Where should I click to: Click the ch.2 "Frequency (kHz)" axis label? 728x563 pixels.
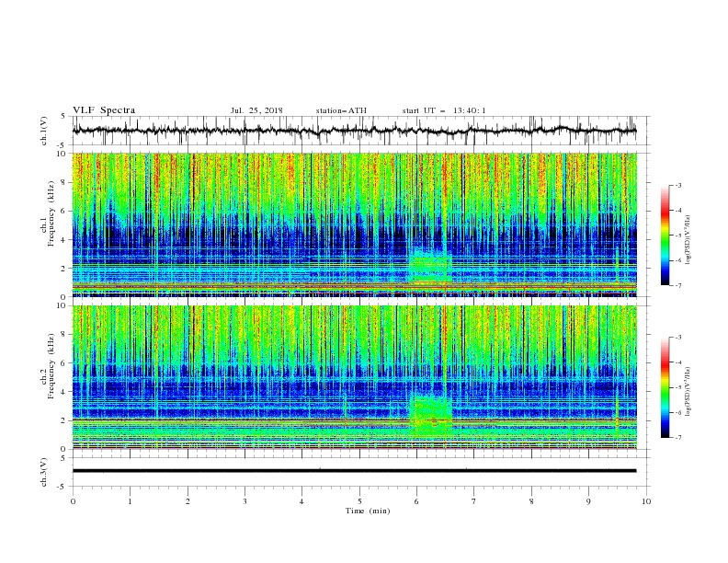51,366
